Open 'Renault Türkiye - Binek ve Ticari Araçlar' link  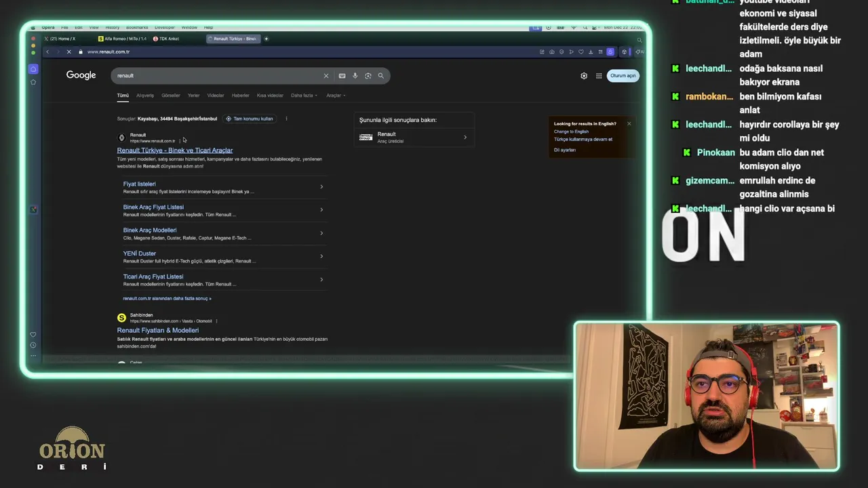[175, 150]
